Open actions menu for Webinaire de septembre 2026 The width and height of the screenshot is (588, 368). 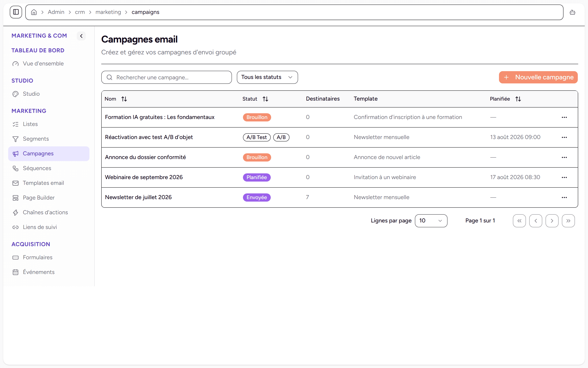(564, 177)
